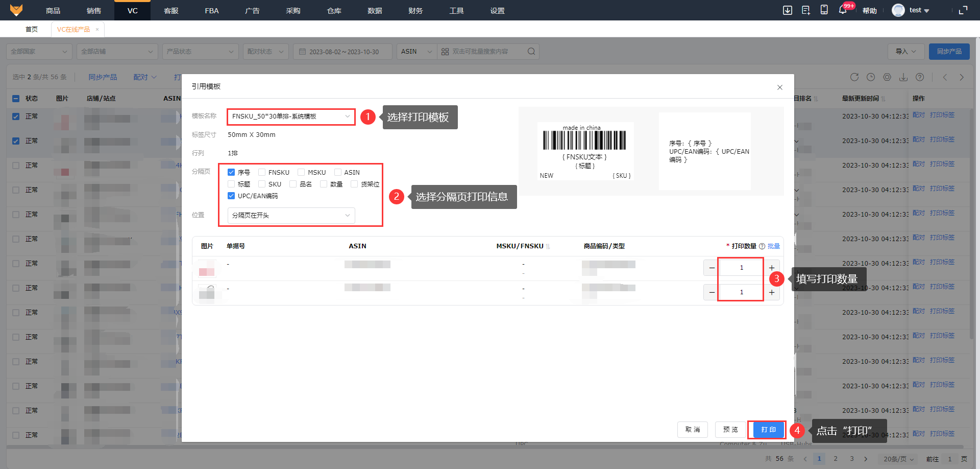Open the mobile app icon in header
Viewport: 980px width, 469px height.
pyautogui.click(x=824, y=10)
